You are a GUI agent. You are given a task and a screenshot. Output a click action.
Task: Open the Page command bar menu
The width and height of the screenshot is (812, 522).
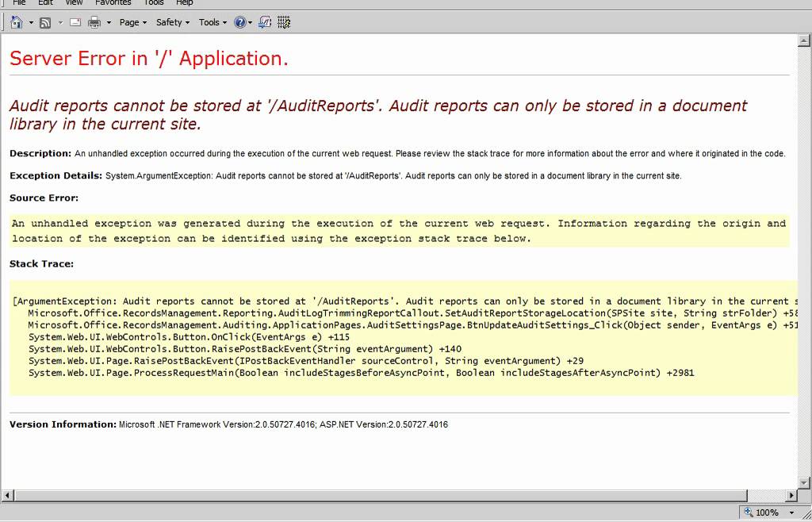click(x=133, y=22)
